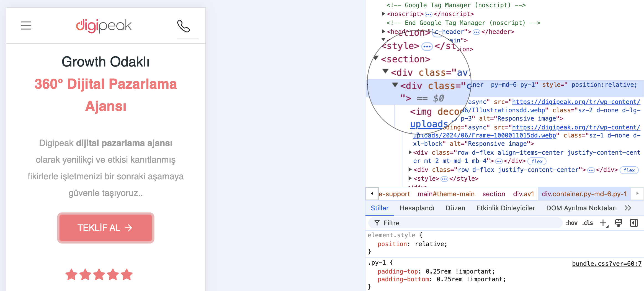Expand the row d-flex justify-content-center div
This screenshot has width=644, height=291.
click(410, 169)
